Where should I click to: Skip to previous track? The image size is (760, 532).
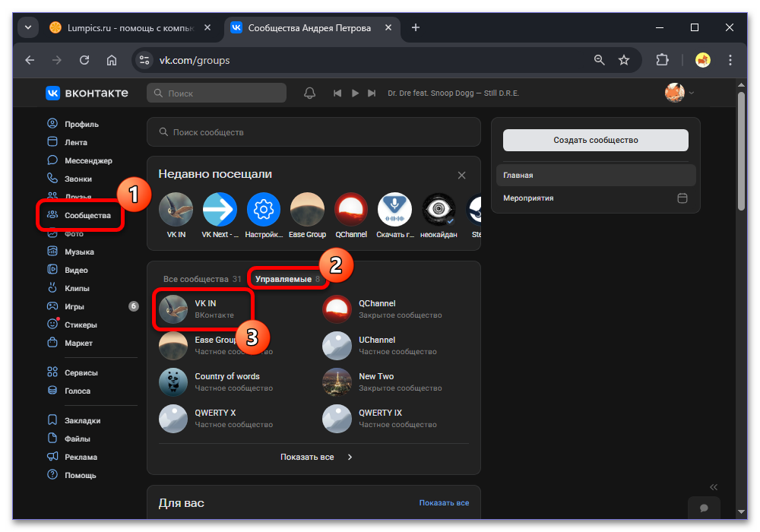[x=337, y=93]
